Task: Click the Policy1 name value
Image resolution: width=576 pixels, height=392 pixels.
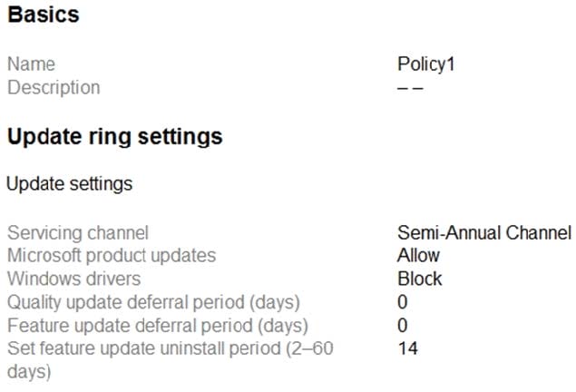Action: coord(426,64)
